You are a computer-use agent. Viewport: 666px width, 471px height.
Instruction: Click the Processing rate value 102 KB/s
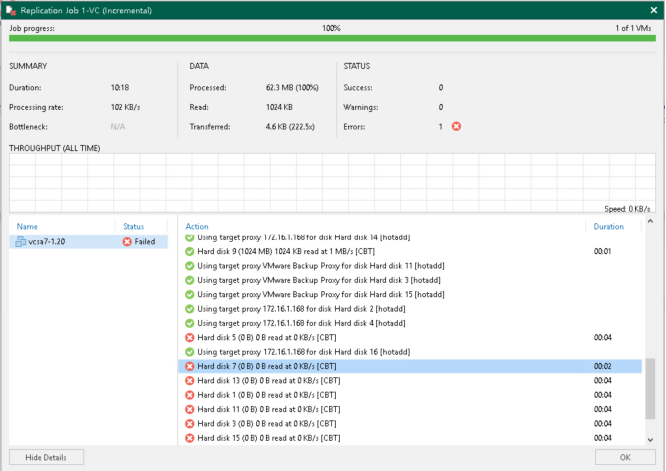125,107
